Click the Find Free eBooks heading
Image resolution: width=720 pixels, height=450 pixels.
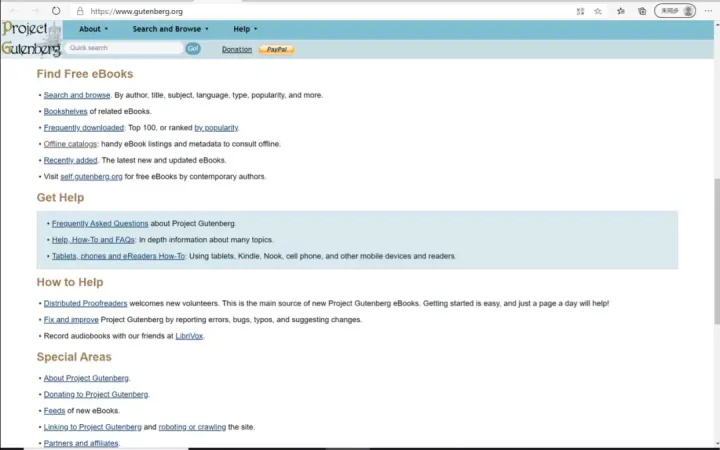pyautogui.click(x=85, y=74)
